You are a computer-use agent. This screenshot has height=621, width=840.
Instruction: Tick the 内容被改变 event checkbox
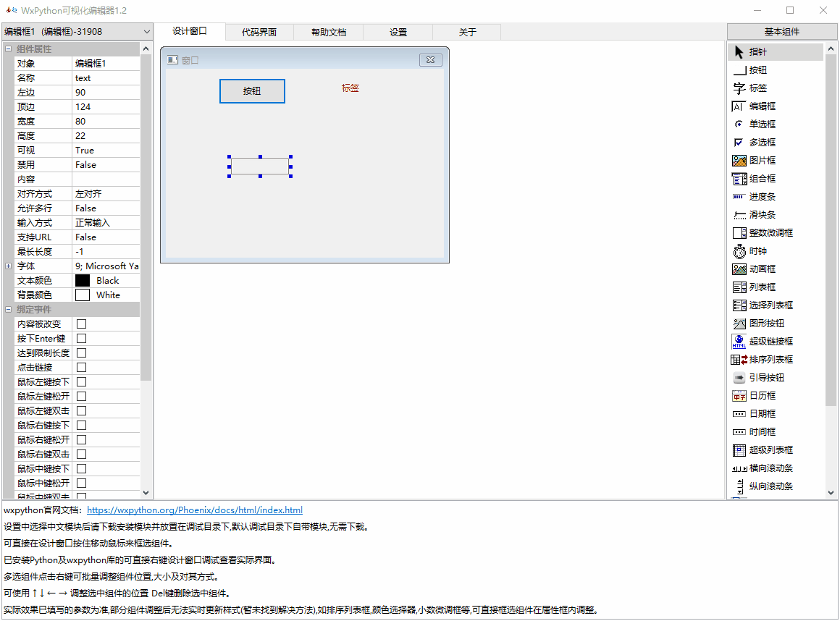[81, 324]
